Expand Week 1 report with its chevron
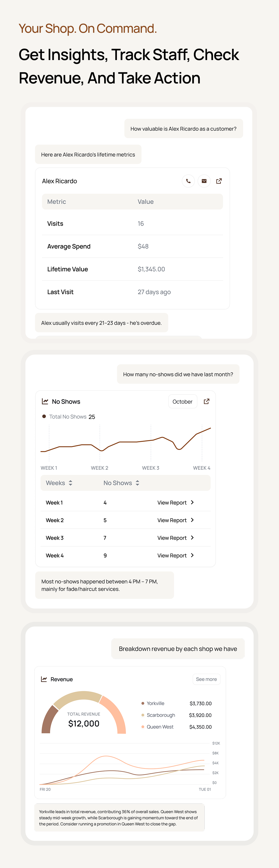Screen dimensions: 279x868 tap(192, 502)
